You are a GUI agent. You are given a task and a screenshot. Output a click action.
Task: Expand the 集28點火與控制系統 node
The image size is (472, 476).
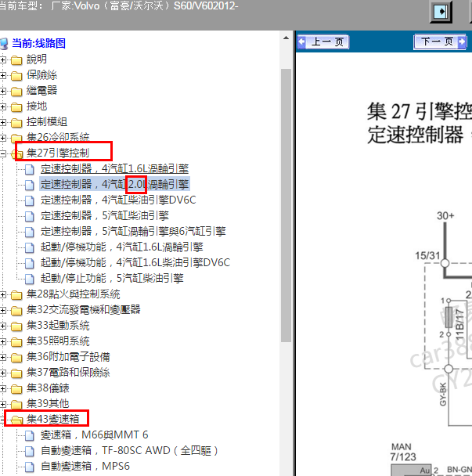coord(2,294)
